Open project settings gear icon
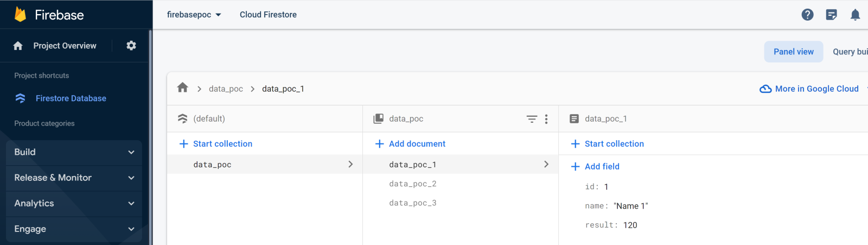This screenshot has height=245, width=868. (x=131, y=46)
